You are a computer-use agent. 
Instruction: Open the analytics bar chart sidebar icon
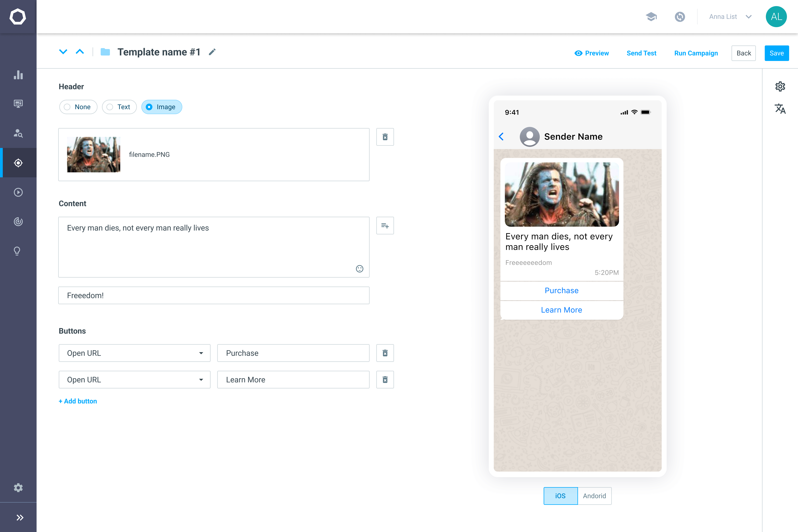coord(18,75)
